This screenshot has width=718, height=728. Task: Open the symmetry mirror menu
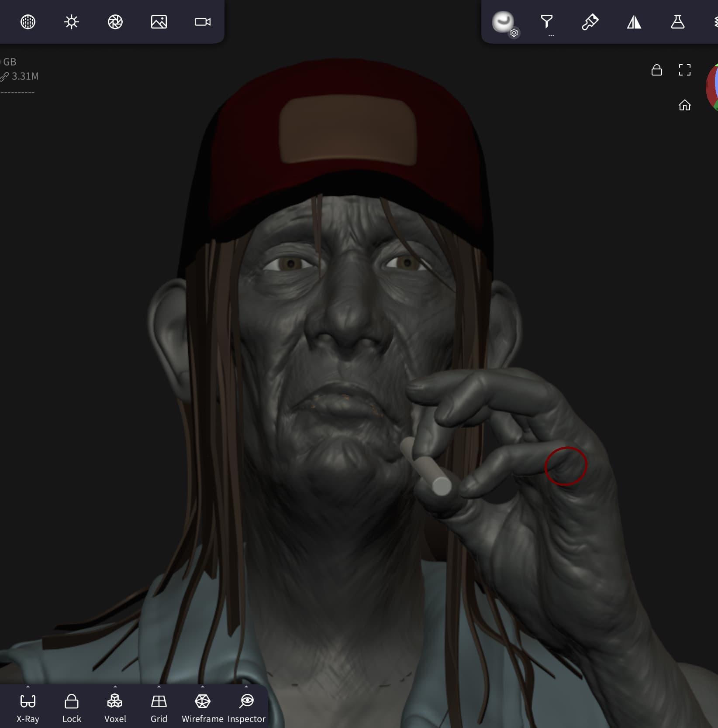click(634, 22)
